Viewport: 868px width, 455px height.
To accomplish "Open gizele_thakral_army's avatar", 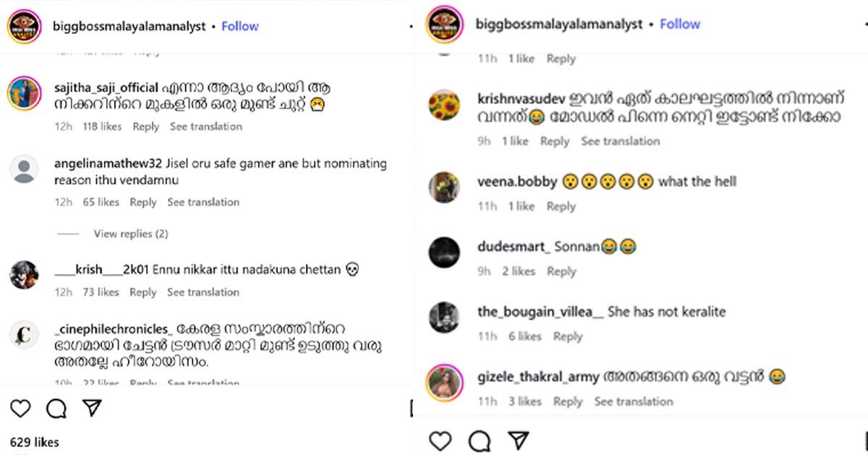I will (443, 383).
